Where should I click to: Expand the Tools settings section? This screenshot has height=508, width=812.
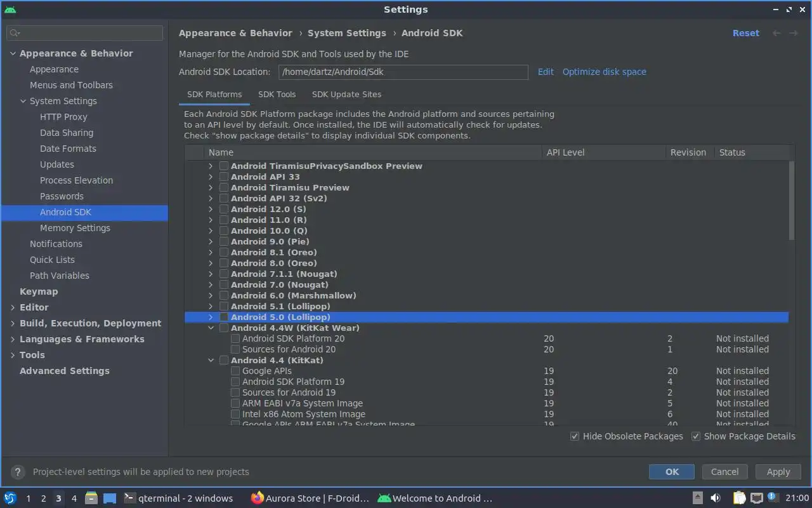(13, 355)
